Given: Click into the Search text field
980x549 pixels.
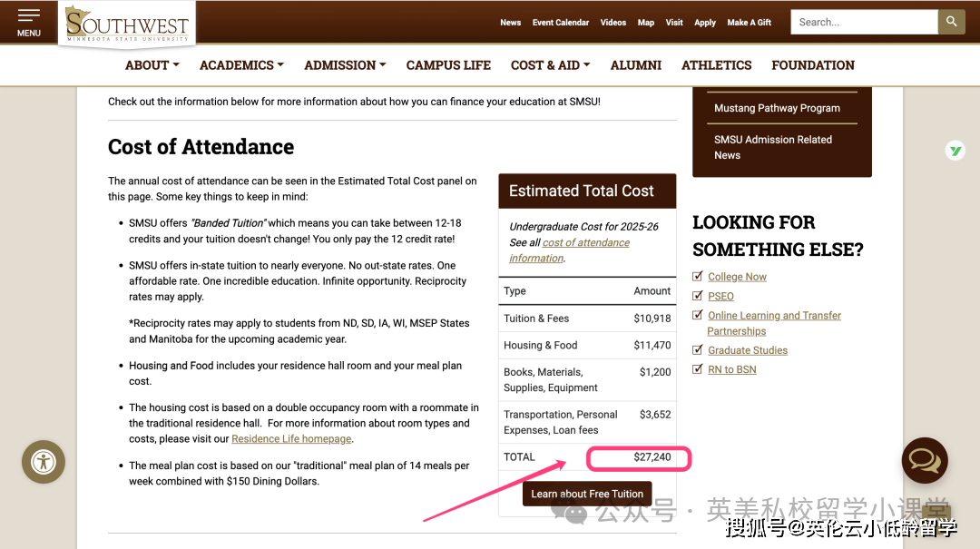Looking at the screenshot, I should (863, 22).
